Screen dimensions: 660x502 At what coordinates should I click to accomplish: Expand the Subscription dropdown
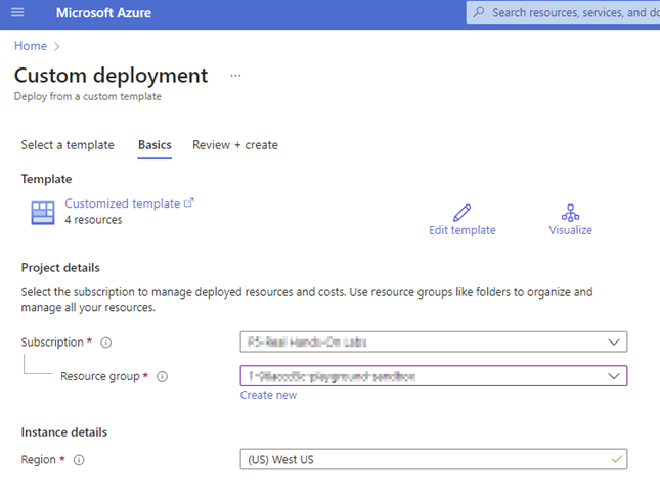[x=433, y=342]
